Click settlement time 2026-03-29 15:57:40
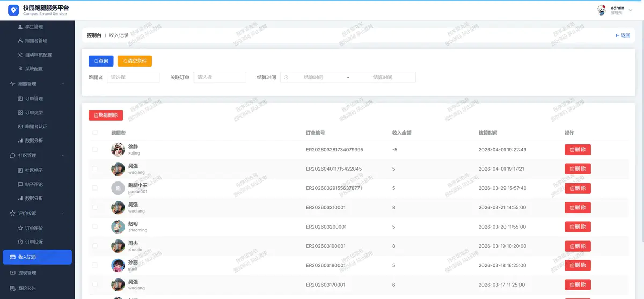Screen dimensions: 644x299 pyautogui.click(x=502, y=188)
